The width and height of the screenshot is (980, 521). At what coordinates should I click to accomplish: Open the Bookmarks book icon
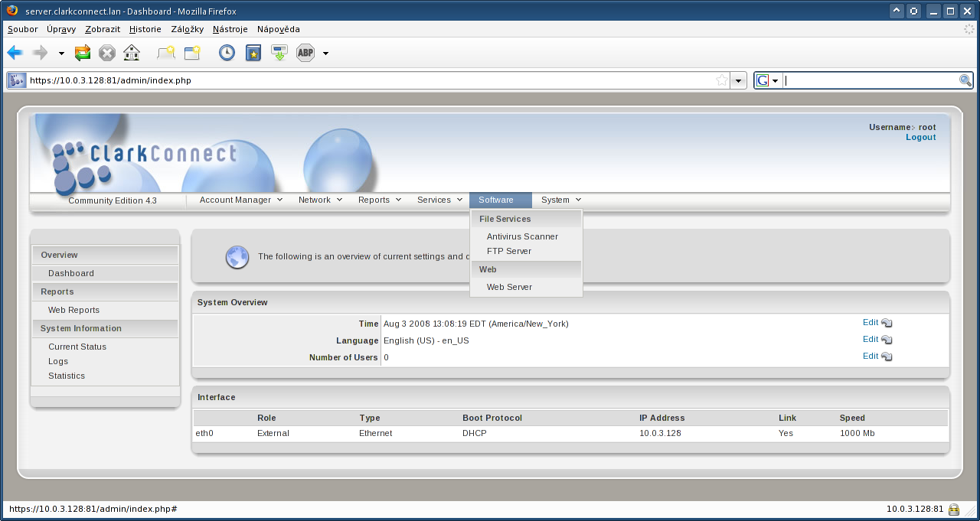click(x=253, y=53)
